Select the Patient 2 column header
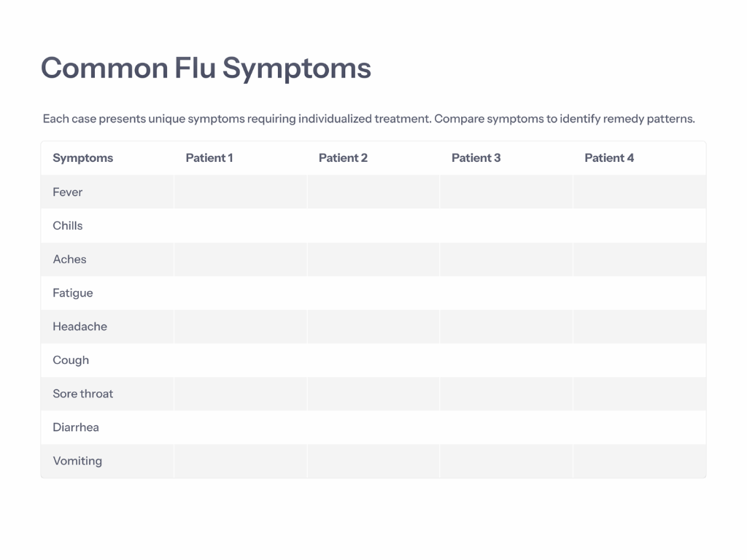The height and width of the screenshot is (560, 747). coord(343,158)
